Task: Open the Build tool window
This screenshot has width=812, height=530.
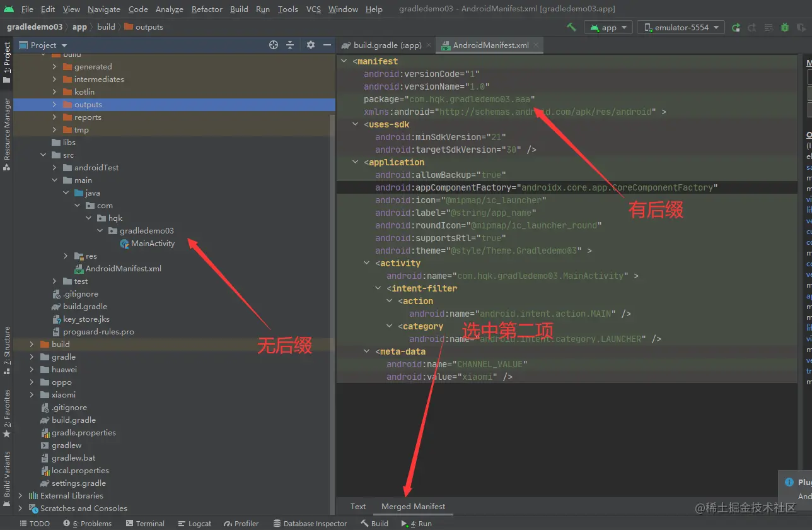Action: pos(374,524)
